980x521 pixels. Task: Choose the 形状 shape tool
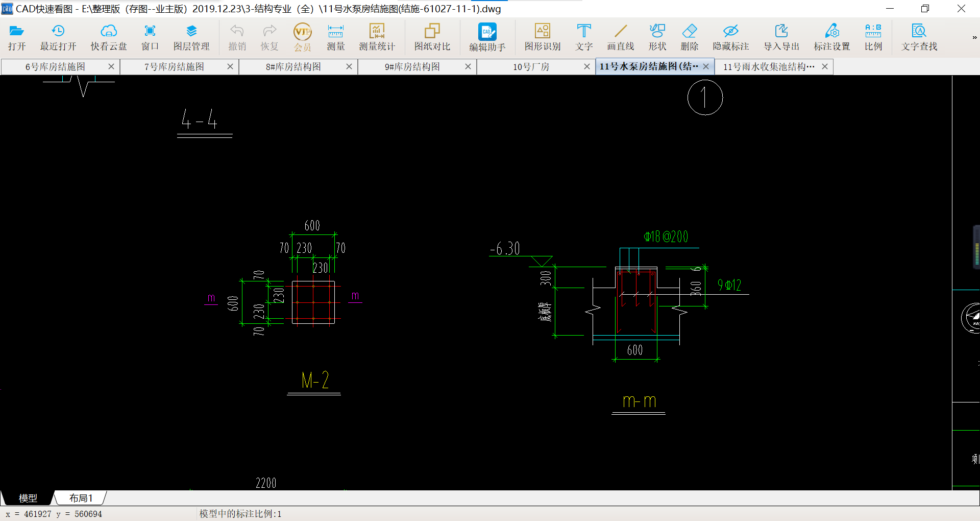(x=657, y=37)
